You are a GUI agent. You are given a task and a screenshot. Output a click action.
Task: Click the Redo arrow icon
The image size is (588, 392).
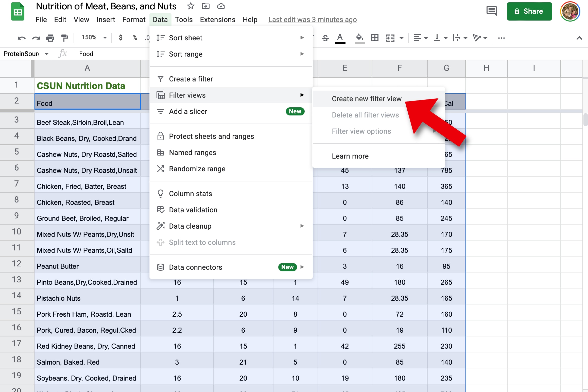[x=36, y=38]
